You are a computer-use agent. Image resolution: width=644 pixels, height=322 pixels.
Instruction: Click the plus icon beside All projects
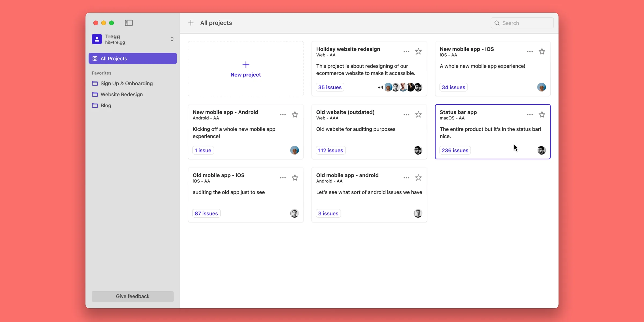click(191, 23)
